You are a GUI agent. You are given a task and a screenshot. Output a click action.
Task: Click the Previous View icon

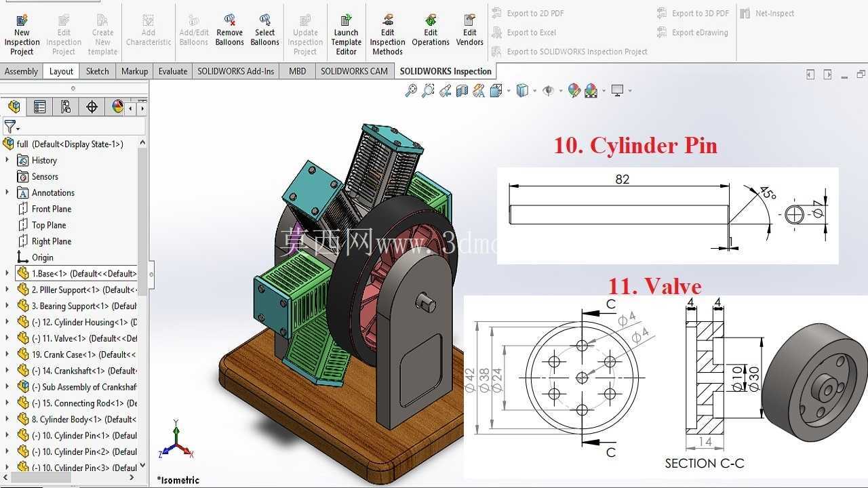(445, 90)
